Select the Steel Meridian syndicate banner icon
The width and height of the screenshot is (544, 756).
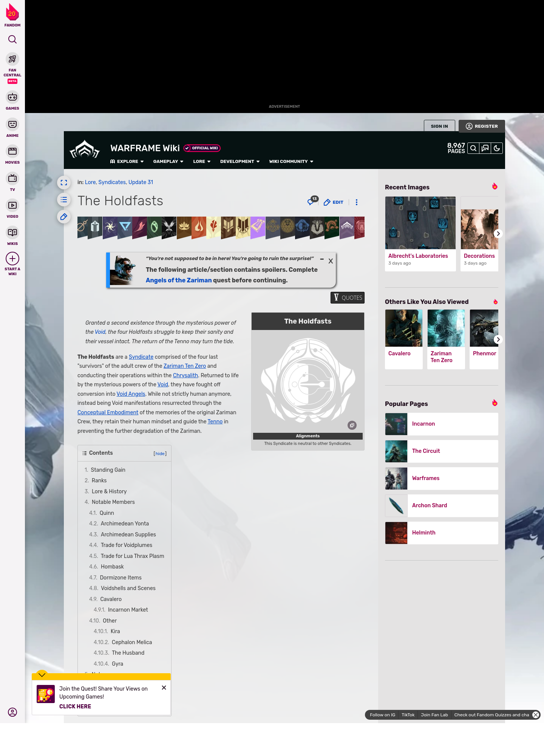coord(95,228)
